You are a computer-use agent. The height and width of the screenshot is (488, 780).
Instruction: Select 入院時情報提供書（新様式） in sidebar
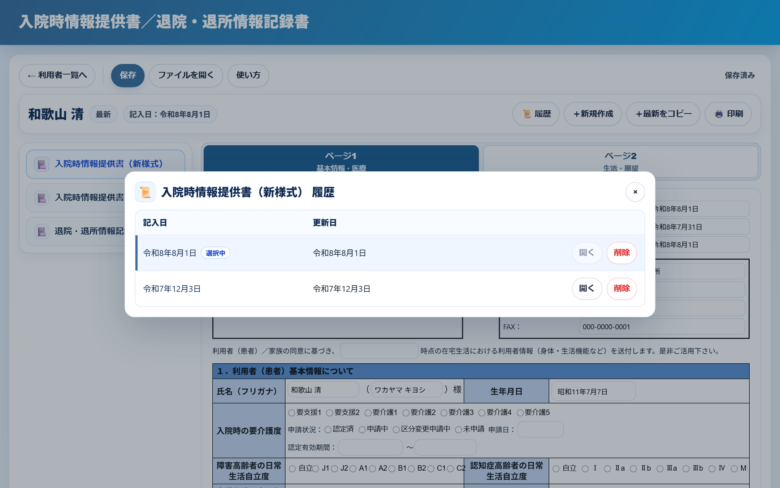[x=105, y=164]
